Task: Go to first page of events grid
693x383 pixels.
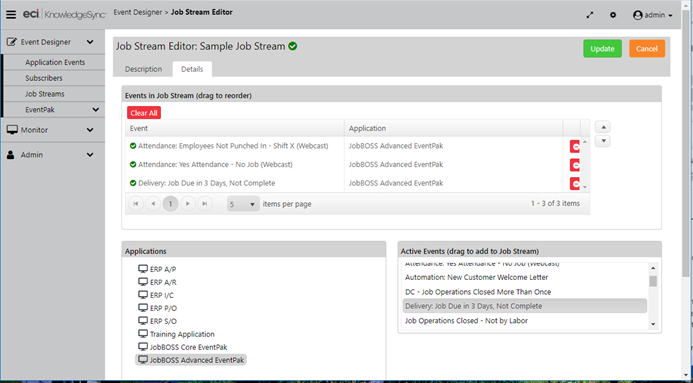Action: (136, 204)
